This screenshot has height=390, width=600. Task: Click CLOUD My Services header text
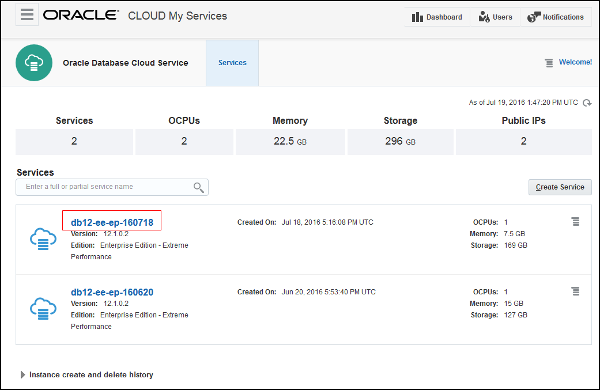click(178, 16)
